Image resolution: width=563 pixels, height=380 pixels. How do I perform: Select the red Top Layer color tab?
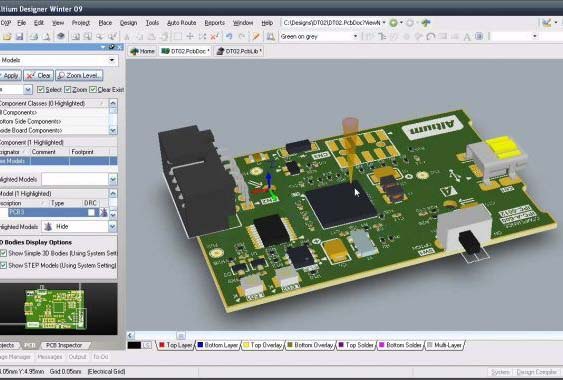(176, 345)
